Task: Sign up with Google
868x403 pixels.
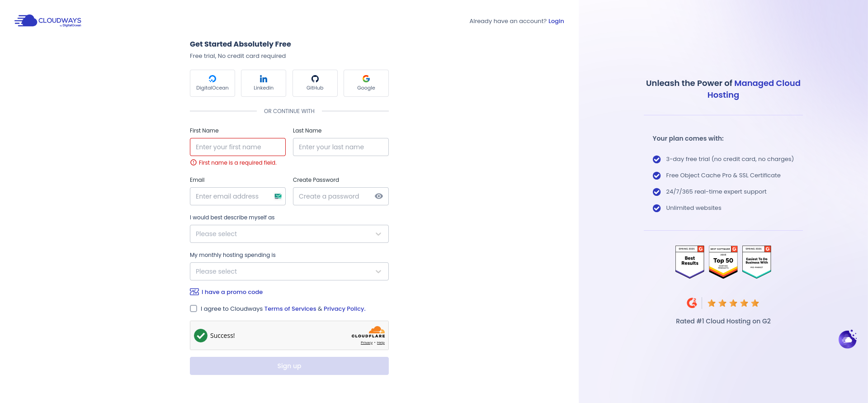Action: point(366,83)
